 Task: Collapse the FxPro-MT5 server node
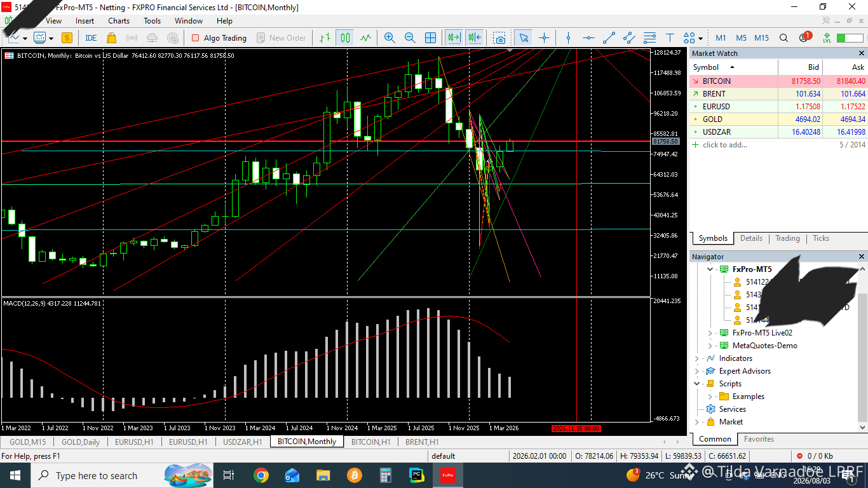[x=710, y=269]
